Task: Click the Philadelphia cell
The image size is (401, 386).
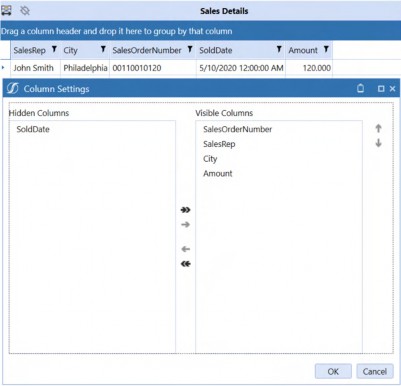Action: 85,68
